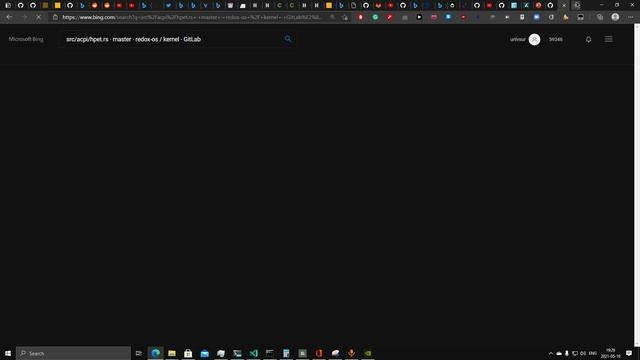Open the Bing account avatar
This screenshot has height=360, width=640.
[534, 39]
